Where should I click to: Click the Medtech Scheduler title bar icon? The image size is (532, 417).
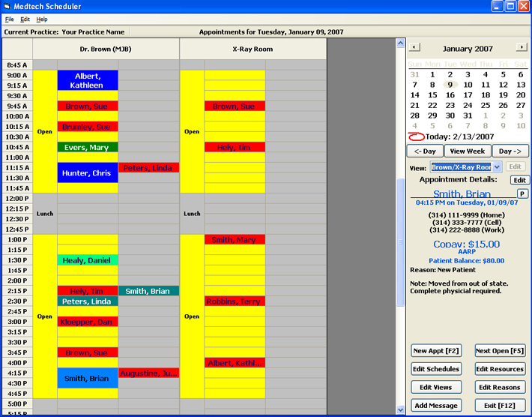click(7, 6)
